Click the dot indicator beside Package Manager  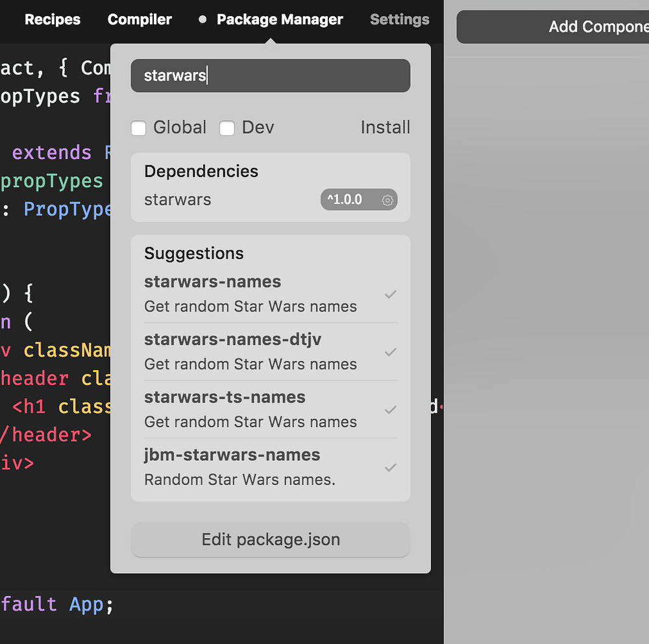(202, 19)
